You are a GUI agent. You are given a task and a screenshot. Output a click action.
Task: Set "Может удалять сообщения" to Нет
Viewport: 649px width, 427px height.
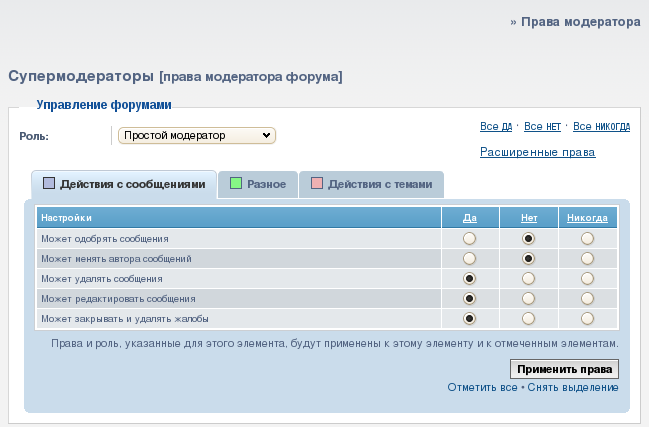[x=528, y=278]
